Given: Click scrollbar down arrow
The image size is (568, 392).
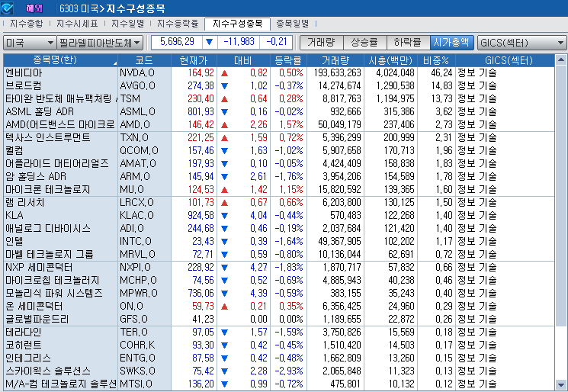Looking at the screenshot, I should (x=560, y=384).
